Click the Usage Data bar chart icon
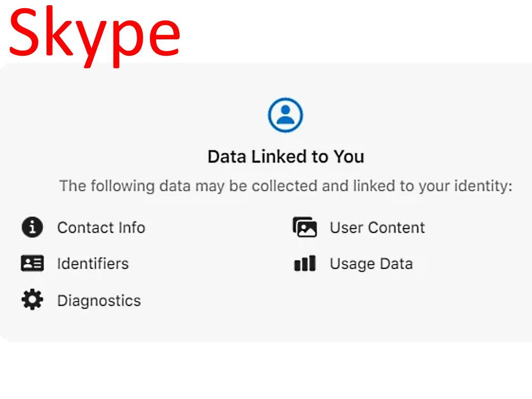 [305, 263]
